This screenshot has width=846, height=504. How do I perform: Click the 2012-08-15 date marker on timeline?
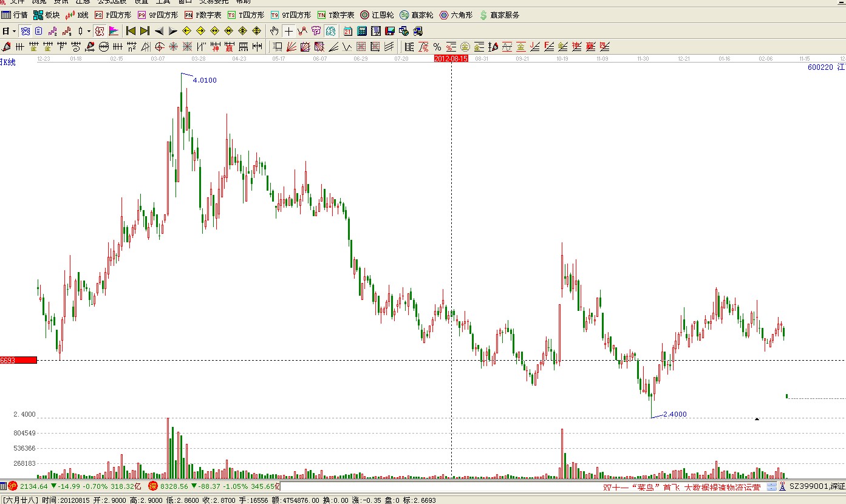click(451, 59)
